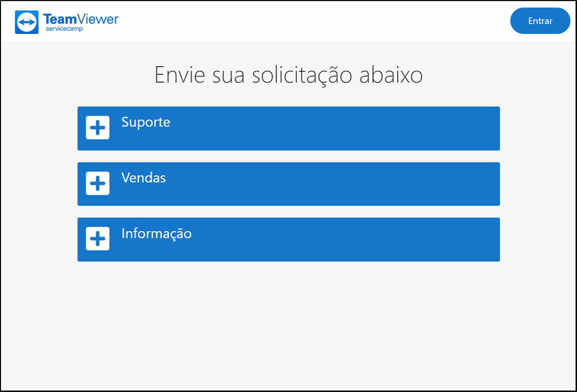Screen dimensions: 577x392
Task: Open the Informação request category label
Action: [x=156, y=234]
